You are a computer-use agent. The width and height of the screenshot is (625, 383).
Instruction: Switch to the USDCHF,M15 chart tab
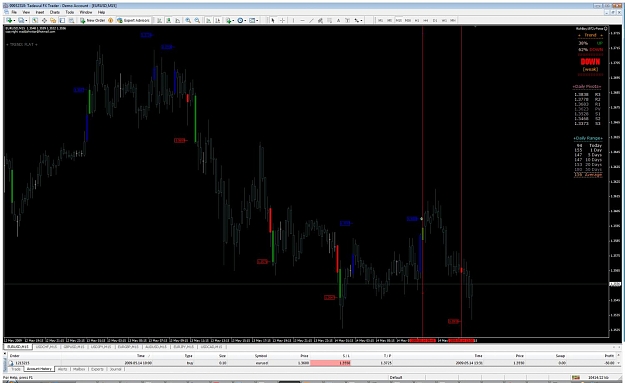(46, 347)
